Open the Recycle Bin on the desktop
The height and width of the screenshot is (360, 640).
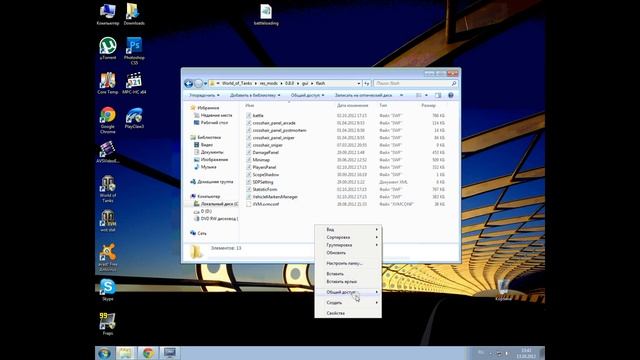503,291
